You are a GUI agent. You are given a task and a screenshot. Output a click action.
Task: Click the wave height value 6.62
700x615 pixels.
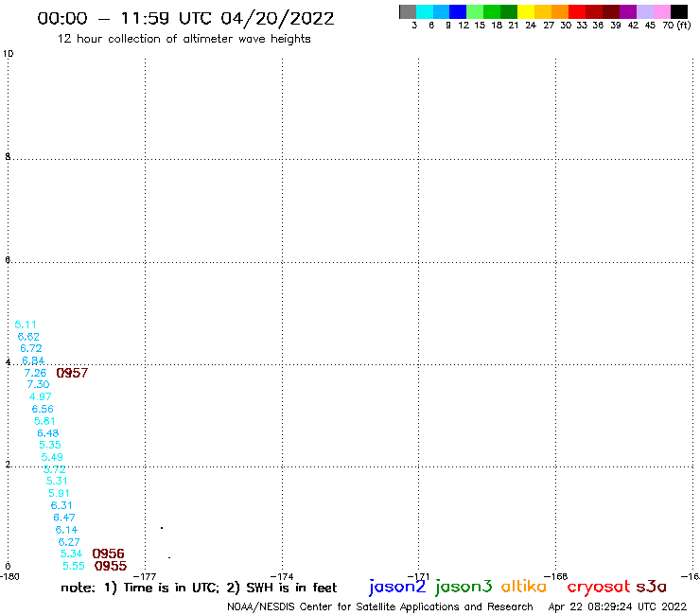(28, 337)
